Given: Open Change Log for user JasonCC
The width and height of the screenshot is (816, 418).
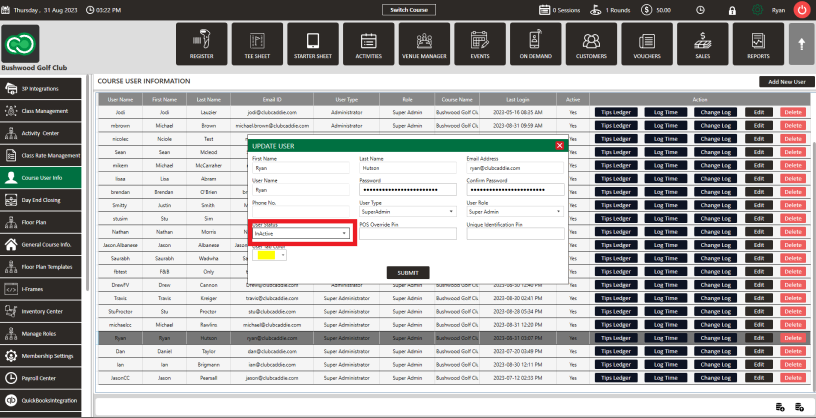Looking at the screenshot, I should click(x=715, y=377).
